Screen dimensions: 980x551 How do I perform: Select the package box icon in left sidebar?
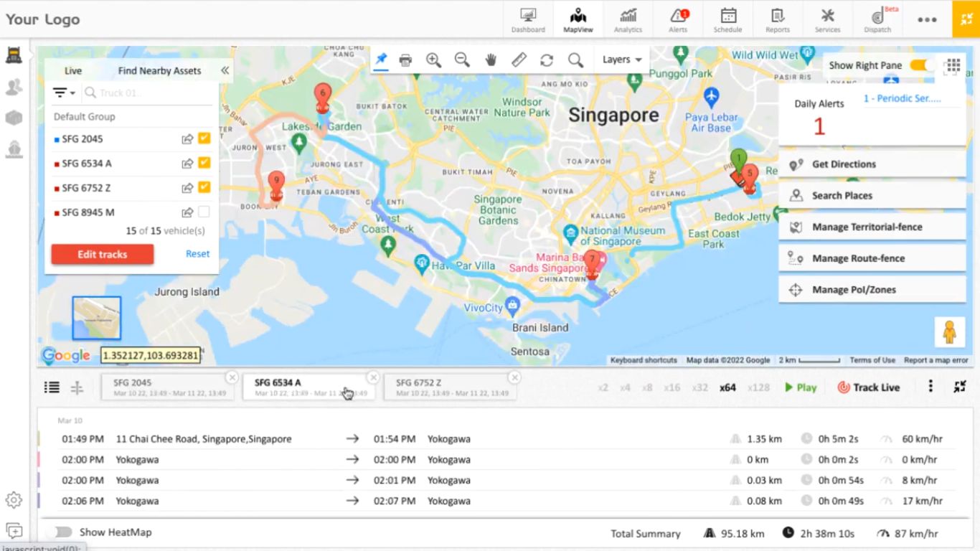click(x=14, y=118)
